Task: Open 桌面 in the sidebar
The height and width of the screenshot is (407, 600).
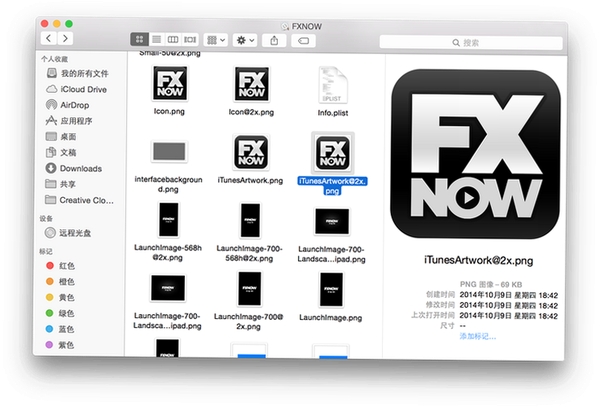Action: pos(61,137)
